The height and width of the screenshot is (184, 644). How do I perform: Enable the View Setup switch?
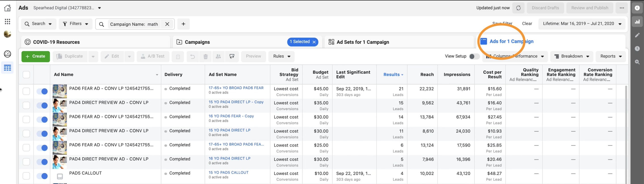click(x=474, y=56)
